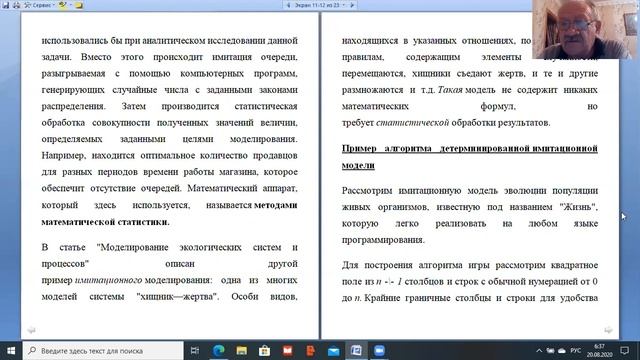
Task: Click the Print icon in reading toolbar
Action: 16,5
